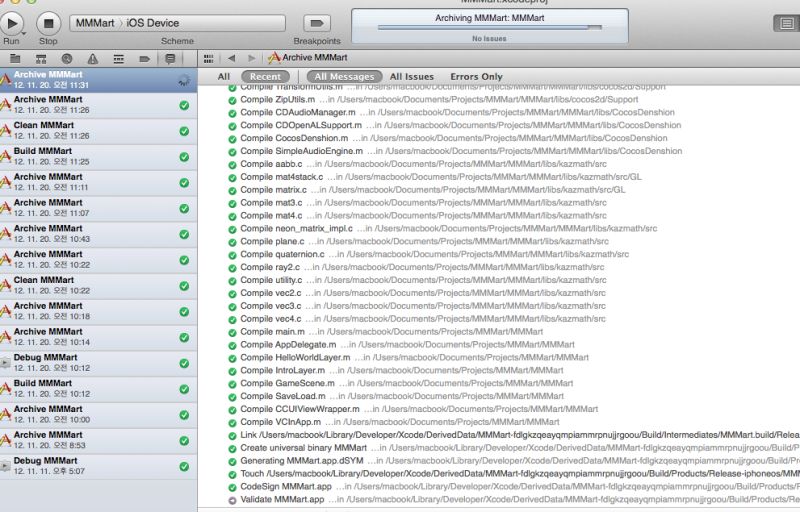Open the Breakpoint navigator icon
This screenshot has width=800, height=512.
pos(144,59)
